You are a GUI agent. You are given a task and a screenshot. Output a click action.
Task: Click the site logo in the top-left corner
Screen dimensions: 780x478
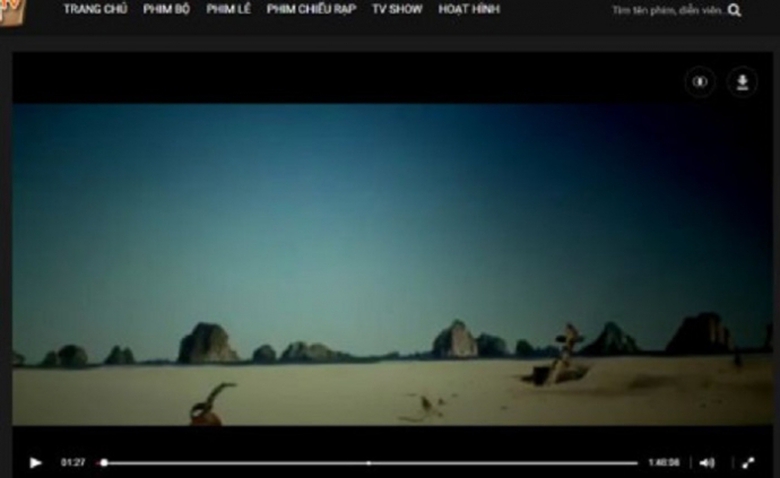13,11
